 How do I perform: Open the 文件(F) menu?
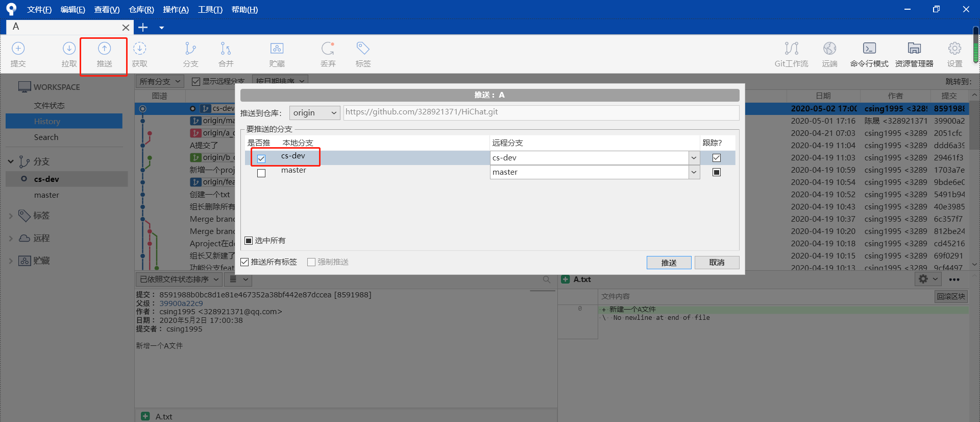39,10
